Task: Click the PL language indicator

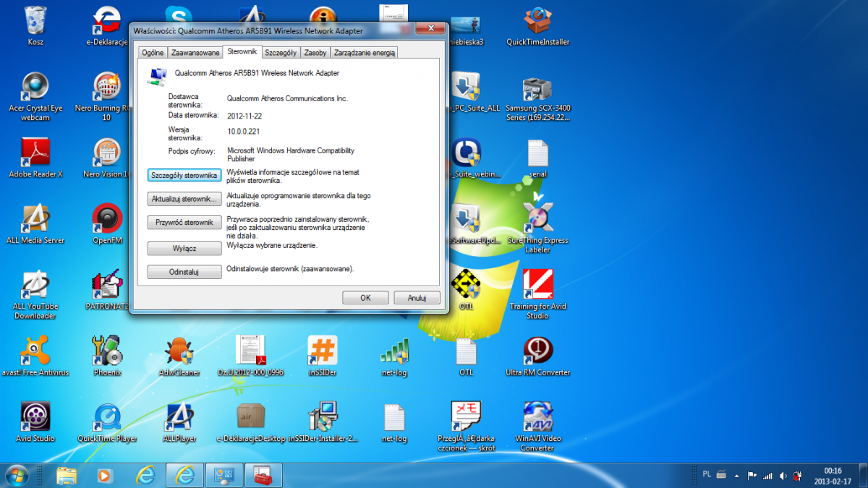Action: 706,474
